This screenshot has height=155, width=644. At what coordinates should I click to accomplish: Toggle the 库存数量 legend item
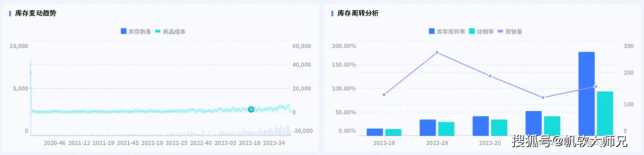coord(136,31)
